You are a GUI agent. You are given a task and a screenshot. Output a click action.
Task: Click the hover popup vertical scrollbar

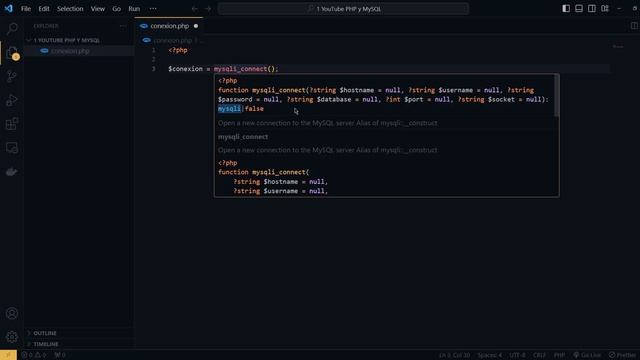[556, 96]
